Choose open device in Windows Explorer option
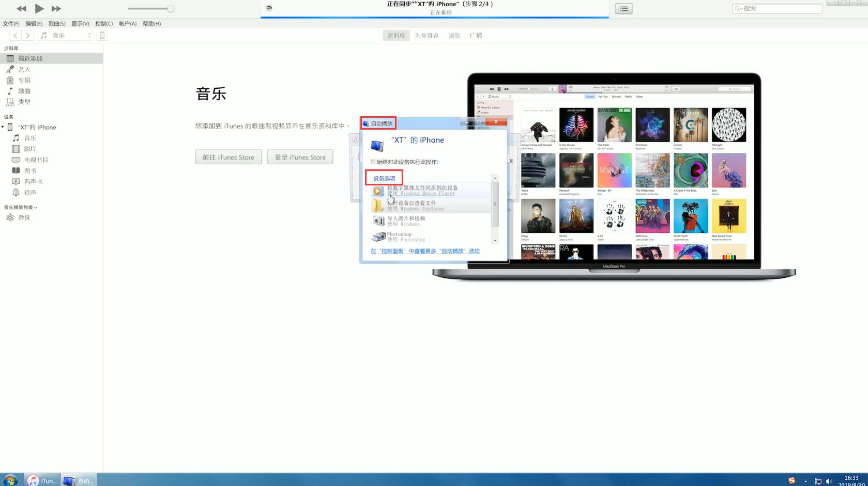The image size is (868, 486). coord(430,206)
